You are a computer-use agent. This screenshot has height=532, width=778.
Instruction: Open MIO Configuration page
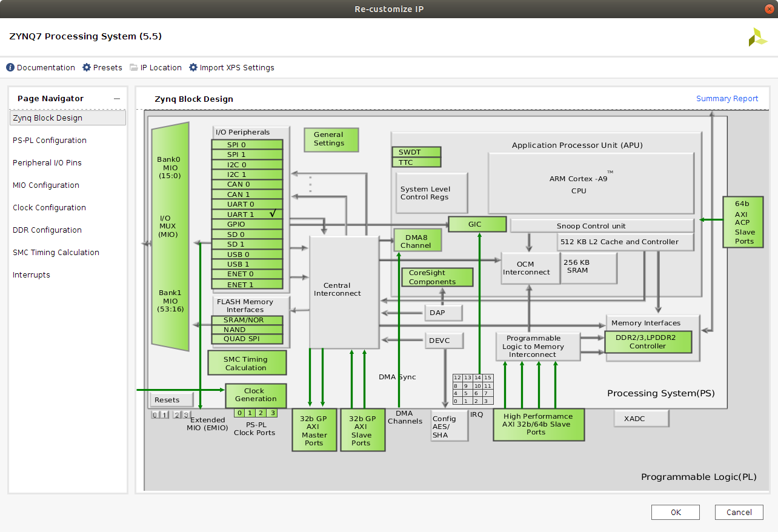click(x=46, y=185)
